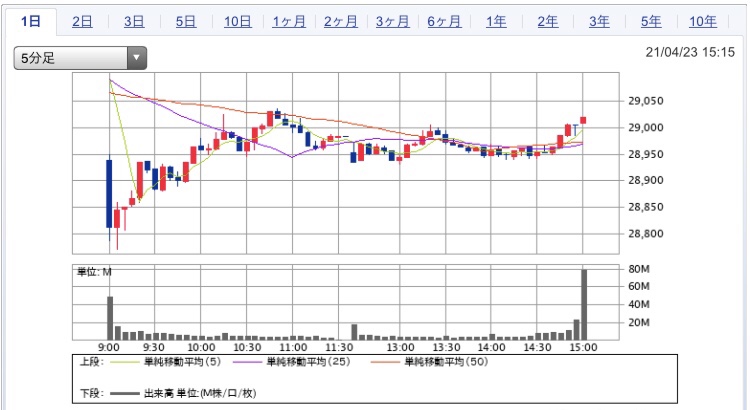Click the 下段: legend row label
Screen dimensions: 750x410
(92, 393)
